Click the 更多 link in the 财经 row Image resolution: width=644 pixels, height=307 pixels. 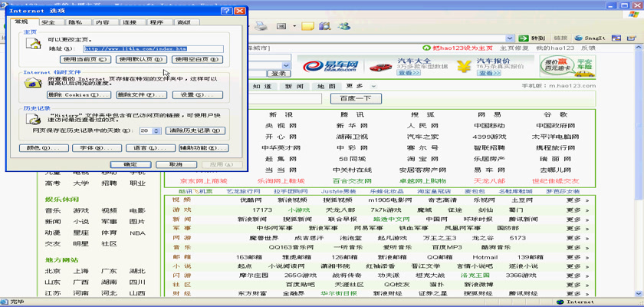tap(577, 293)
